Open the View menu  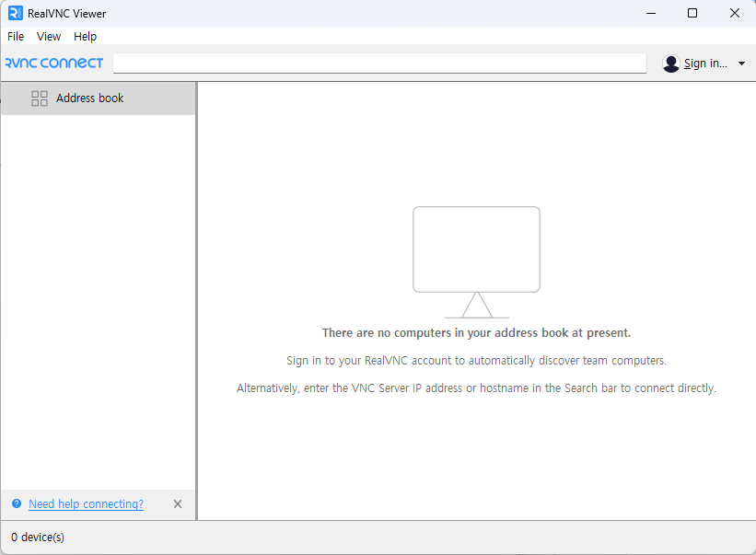pyautogui.click(x=49, y=37)
